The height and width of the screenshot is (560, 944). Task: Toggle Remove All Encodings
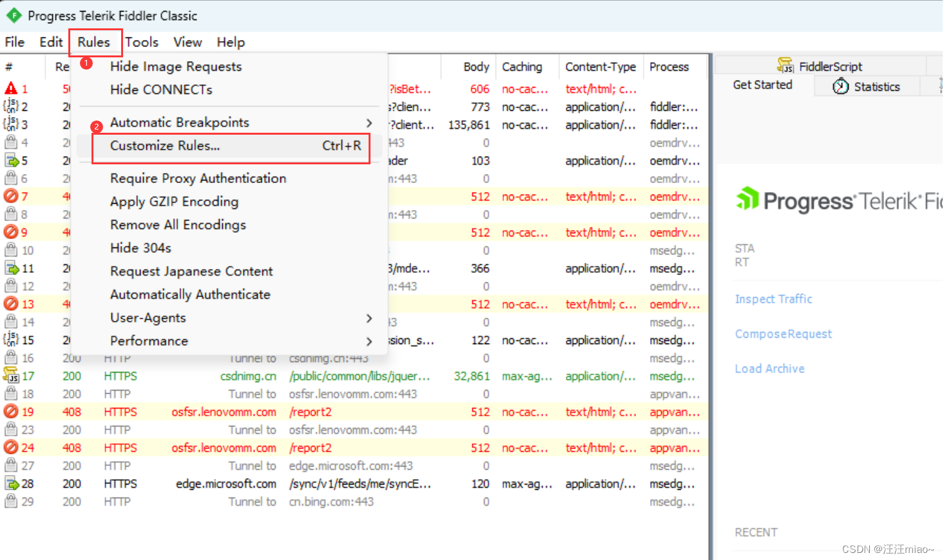pyautogui.click(x=229, y=225)
